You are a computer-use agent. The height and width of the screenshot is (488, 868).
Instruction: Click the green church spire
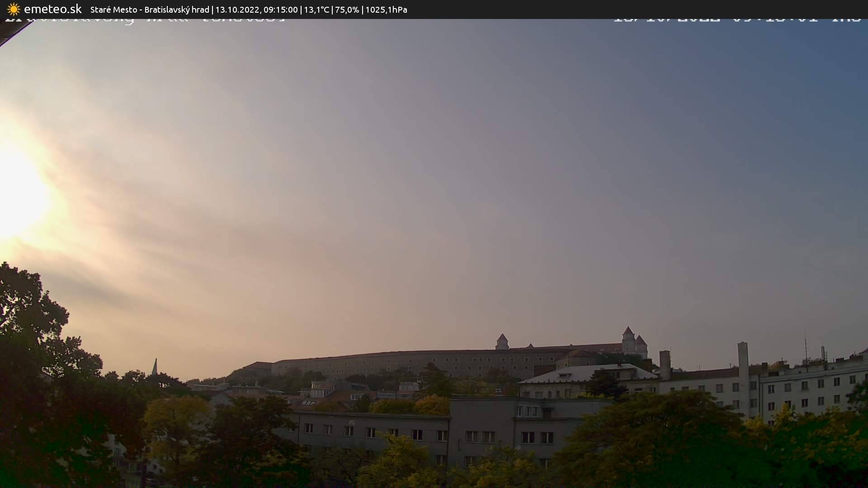click(x=155, y=367)
